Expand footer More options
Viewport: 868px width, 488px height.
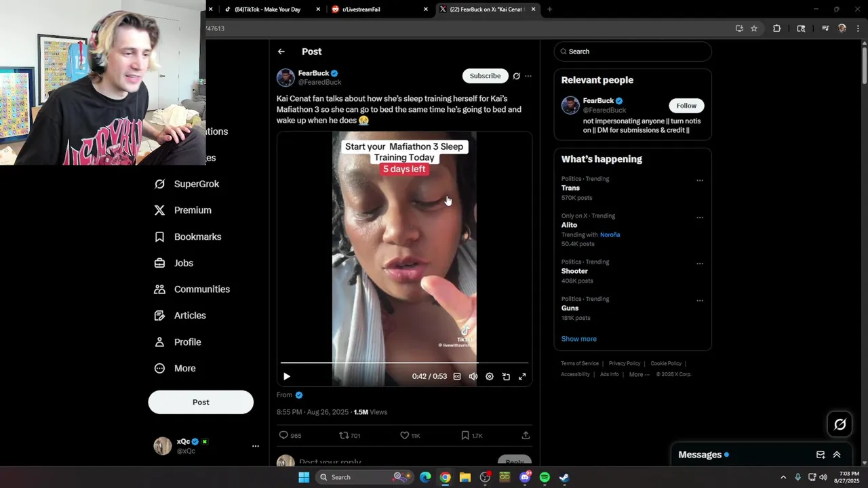click(639, 374)
